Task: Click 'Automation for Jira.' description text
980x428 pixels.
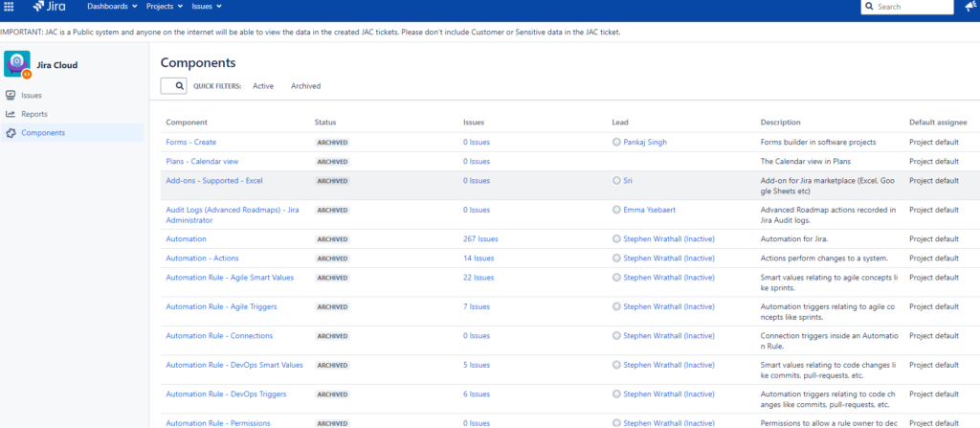Action: pos(793,239)
